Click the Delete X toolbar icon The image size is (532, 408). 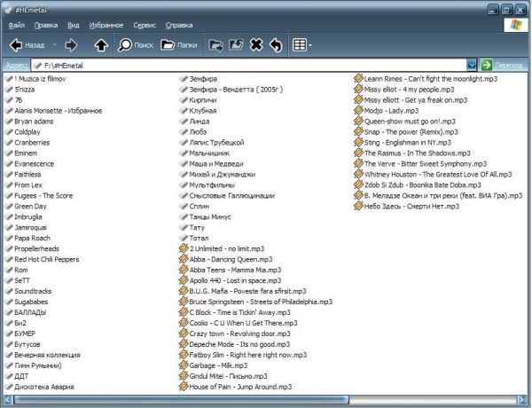[256, 45]
